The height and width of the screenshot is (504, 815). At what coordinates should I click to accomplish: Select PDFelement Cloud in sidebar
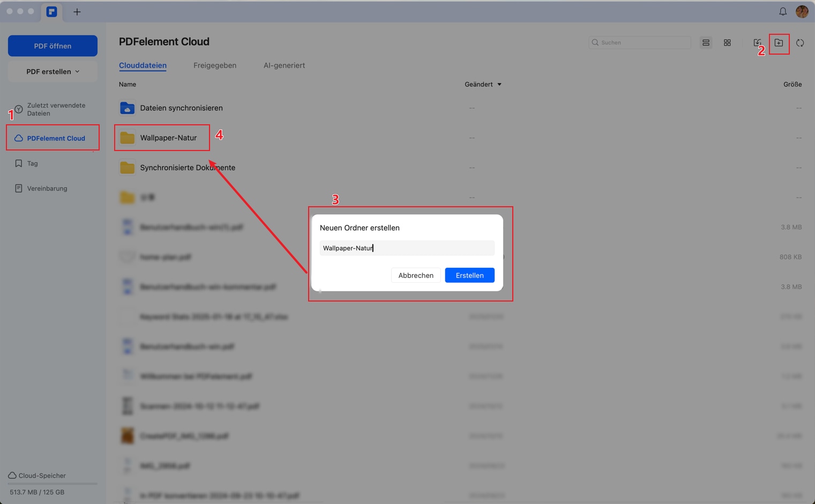click(53, 138)
